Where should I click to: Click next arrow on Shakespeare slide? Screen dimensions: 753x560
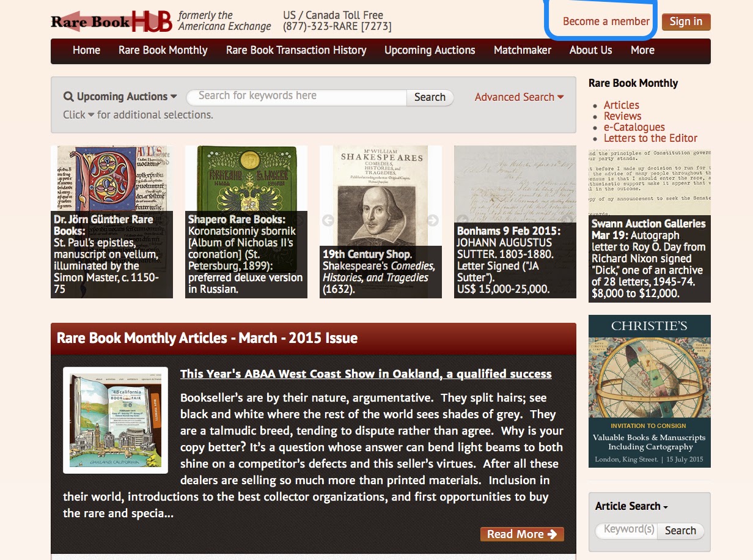433,221
